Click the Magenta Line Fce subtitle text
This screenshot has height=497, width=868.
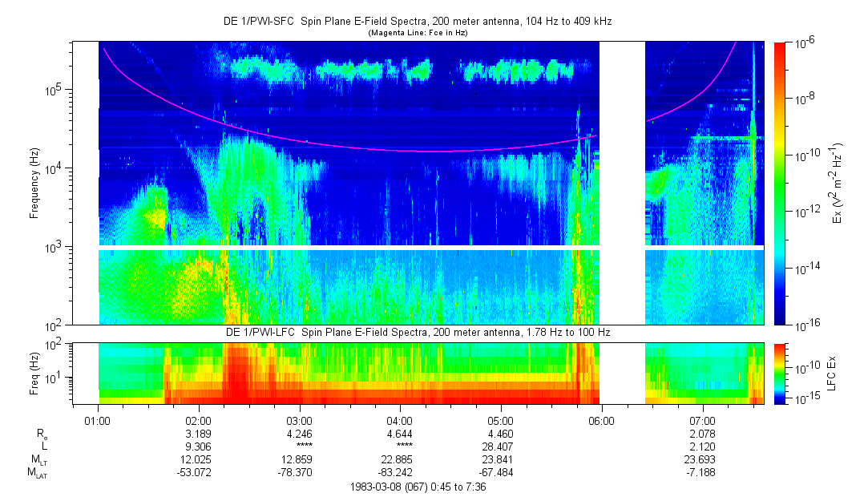tap(417, 33)
